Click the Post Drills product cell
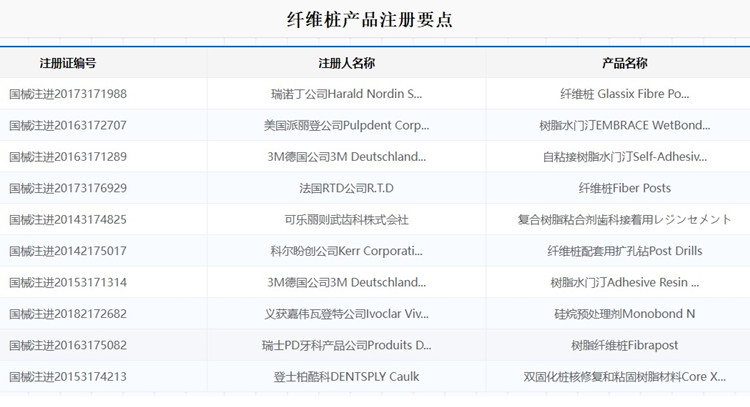The height and width of the screenshot is (407, 750). [624, 251]
